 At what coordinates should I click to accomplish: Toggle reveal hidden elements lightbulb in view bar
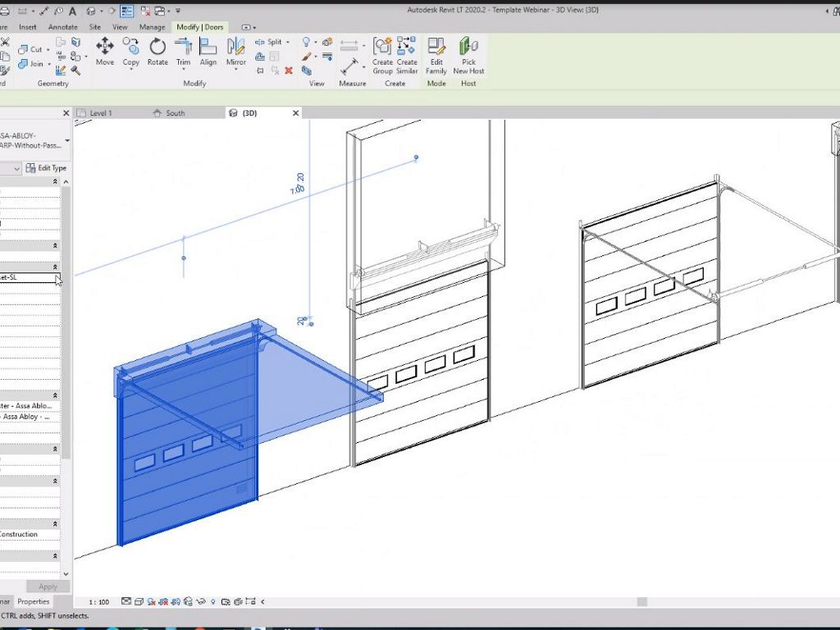tap(213, 601)
